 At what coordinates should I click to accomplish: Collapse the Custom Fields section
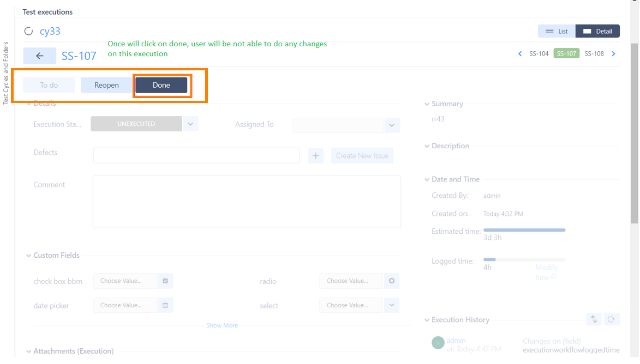pyautogui.click(x=29, y=256)
